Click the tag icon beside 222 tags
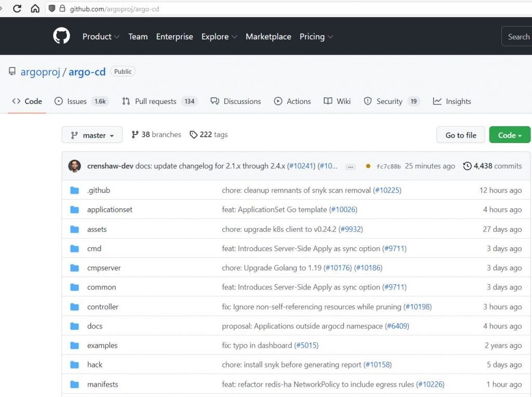 [193, 135]
